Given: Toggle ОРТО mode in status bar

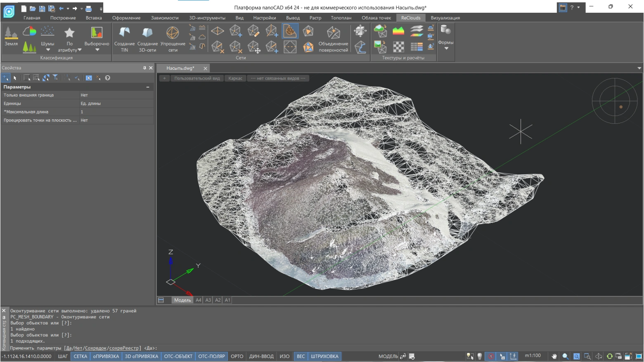Looking at the screenshot, I should (x=237, y=356).
